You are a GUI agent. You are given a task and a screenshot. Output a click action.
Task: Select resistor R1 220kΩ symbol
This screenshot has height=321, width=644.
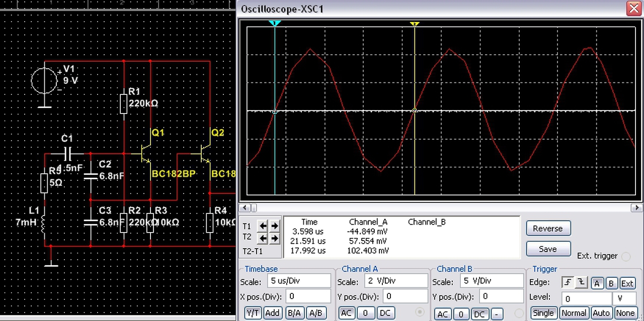124,103
